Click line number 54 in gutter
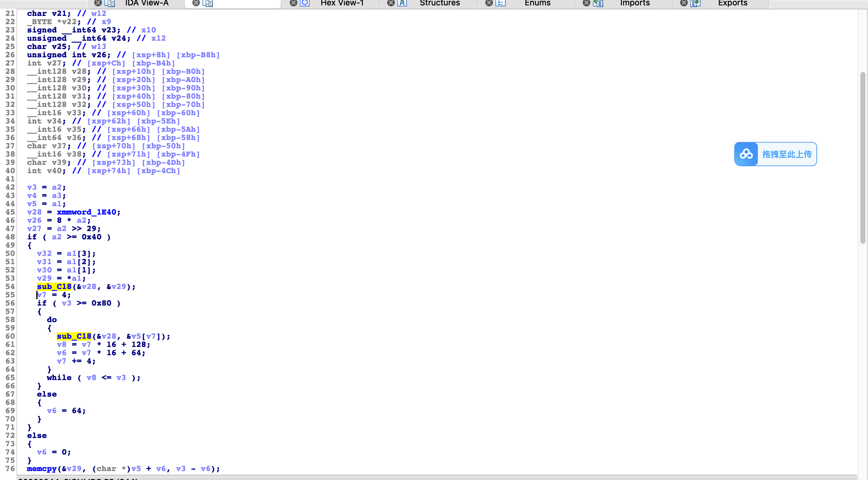 click(x=10, y=286)
